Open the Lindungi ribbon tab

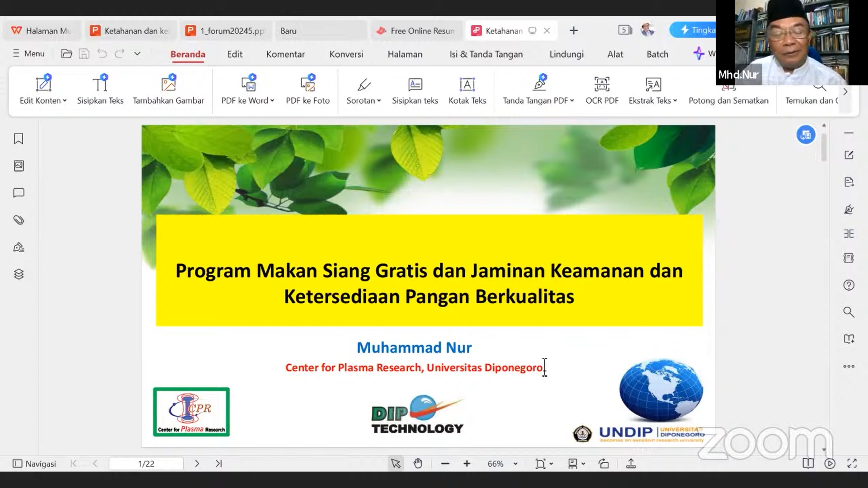566,54
